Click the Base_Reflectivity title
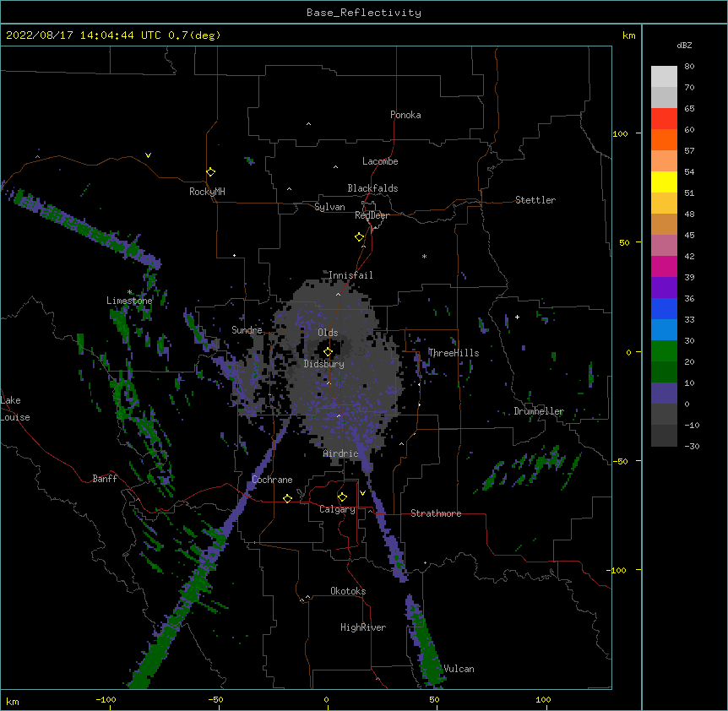728x711 pixels. tap(364, 13)
